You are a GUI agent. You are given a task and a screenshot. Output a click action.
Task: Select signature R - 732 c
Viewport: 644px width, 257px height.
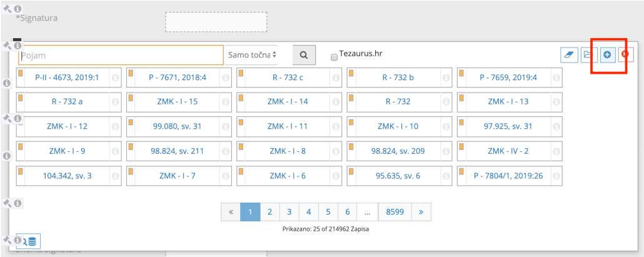coord(288,78)
